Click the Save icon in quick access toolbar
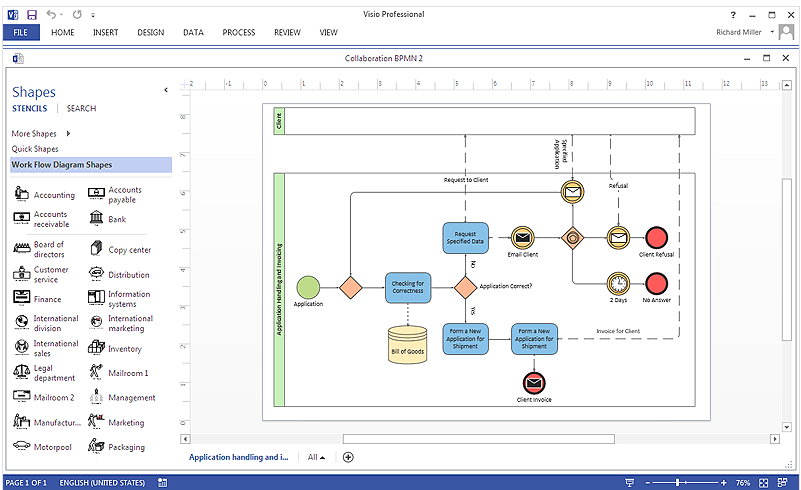The height and width of the screenshot is (490, 801). tap(32, 15)
